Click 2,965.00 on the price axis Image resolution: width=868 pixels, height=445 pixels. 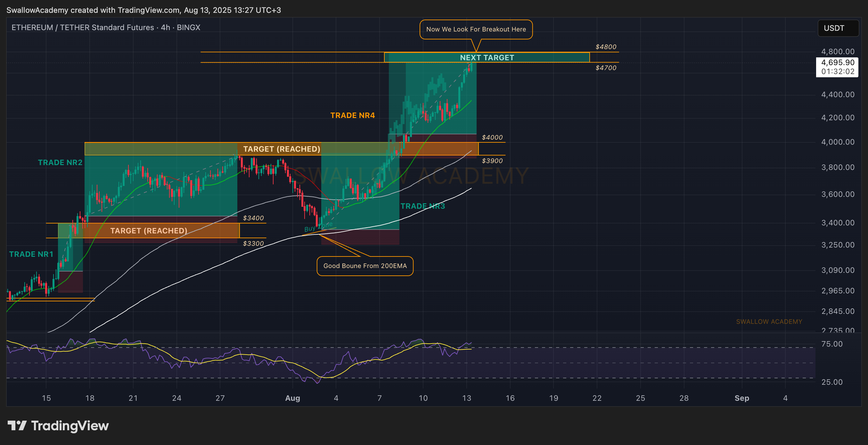pyautogui.click(x=838, y=291)
